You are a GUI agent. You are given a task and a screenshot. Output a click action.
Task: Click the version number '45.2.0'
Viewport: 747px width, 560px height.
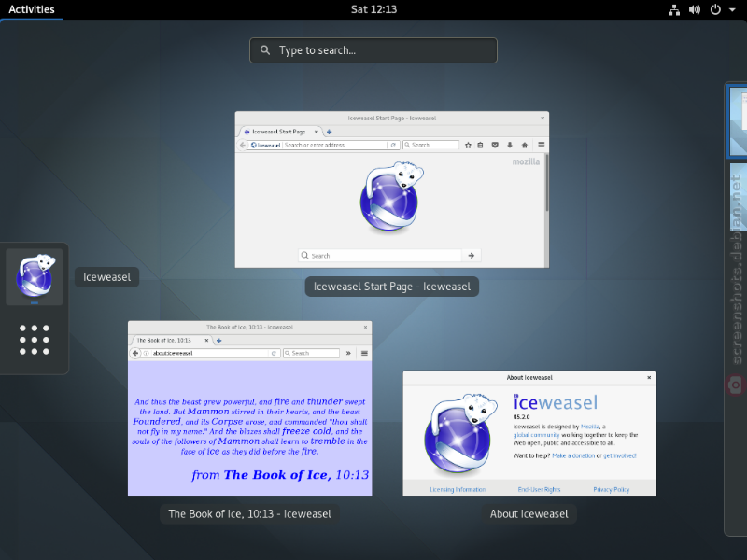(521, 417)
